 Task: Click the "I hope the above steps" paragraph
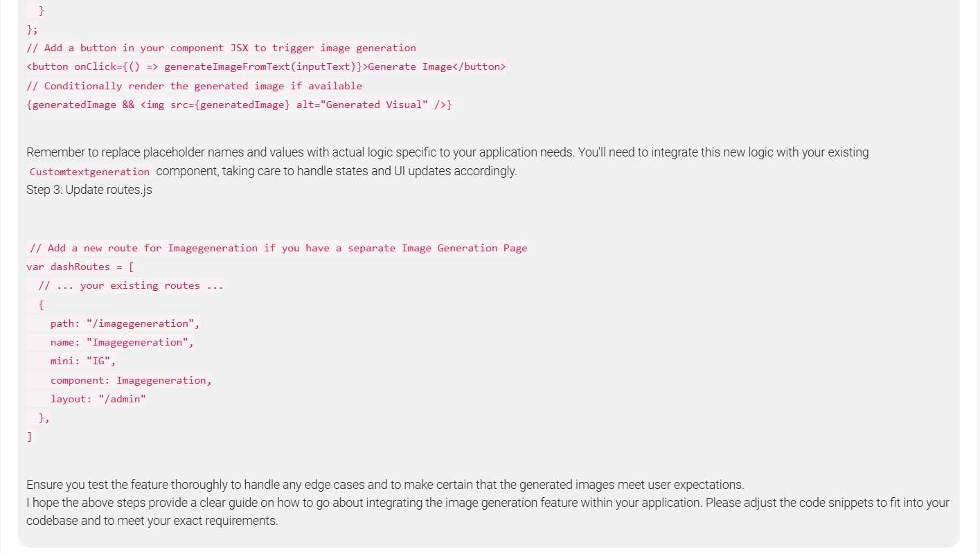488,503
